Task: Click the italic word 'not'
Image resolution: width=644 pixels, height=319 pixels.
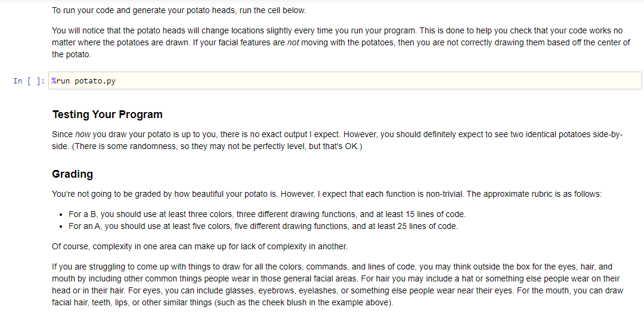Action: pyautogui.click(x=293, y=42)
